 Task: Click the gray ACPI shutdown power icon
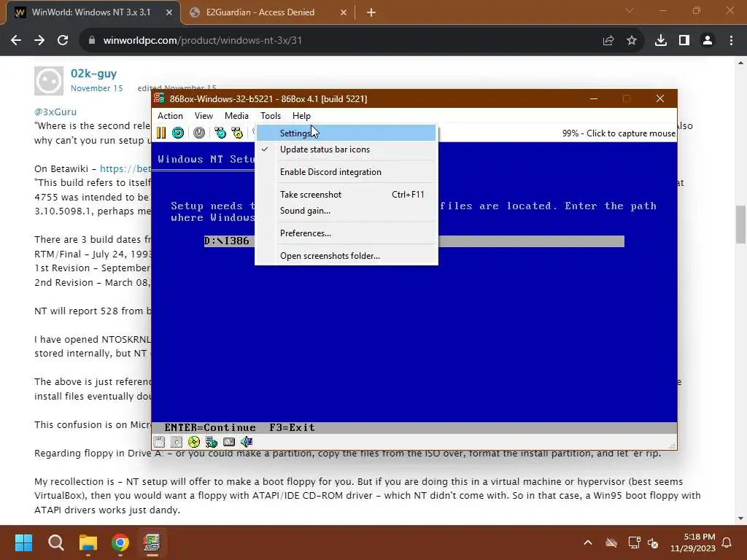pyautogui.click(x=199, y=133)
